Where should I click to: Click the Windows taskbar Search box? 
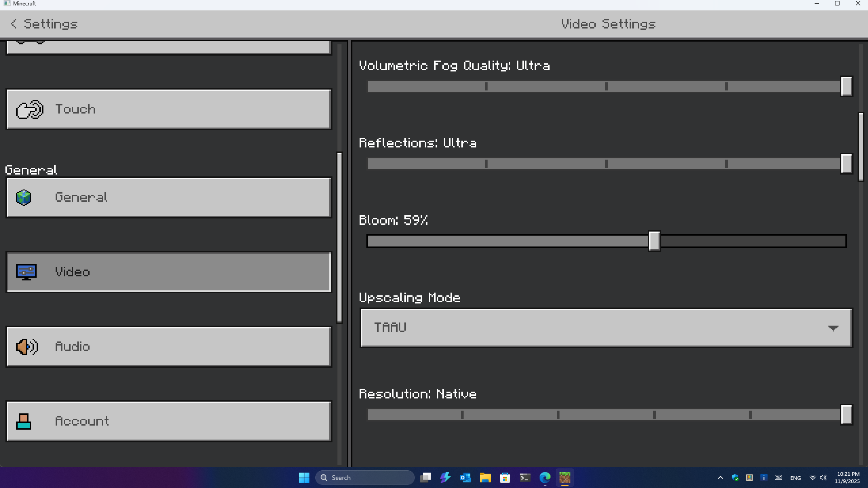click(x=365, y=478)
